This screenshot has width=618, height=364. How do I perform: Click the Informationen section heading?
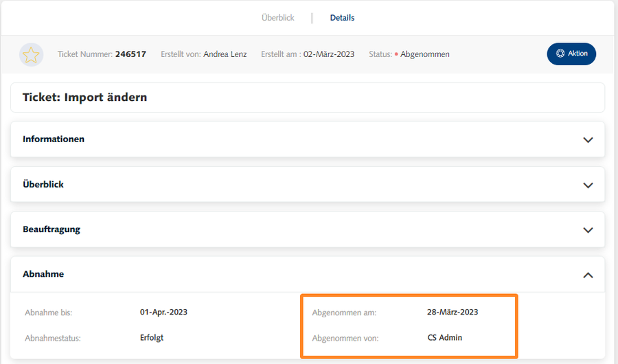click(x=54, y=139)
